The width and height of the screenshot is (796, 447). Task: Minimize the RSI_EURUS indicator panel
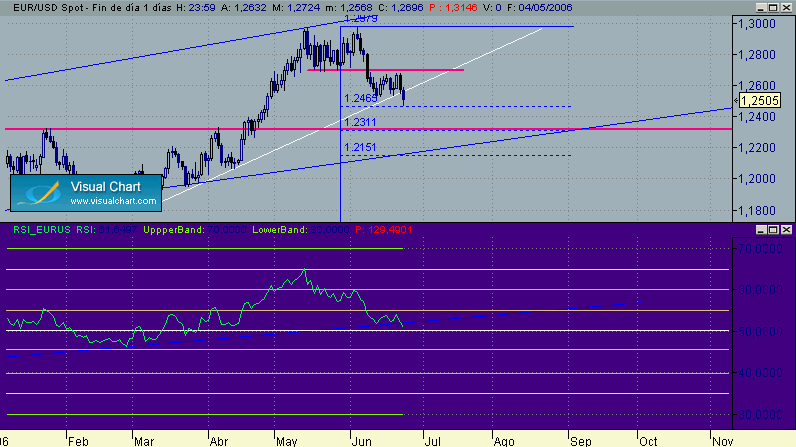760,230
